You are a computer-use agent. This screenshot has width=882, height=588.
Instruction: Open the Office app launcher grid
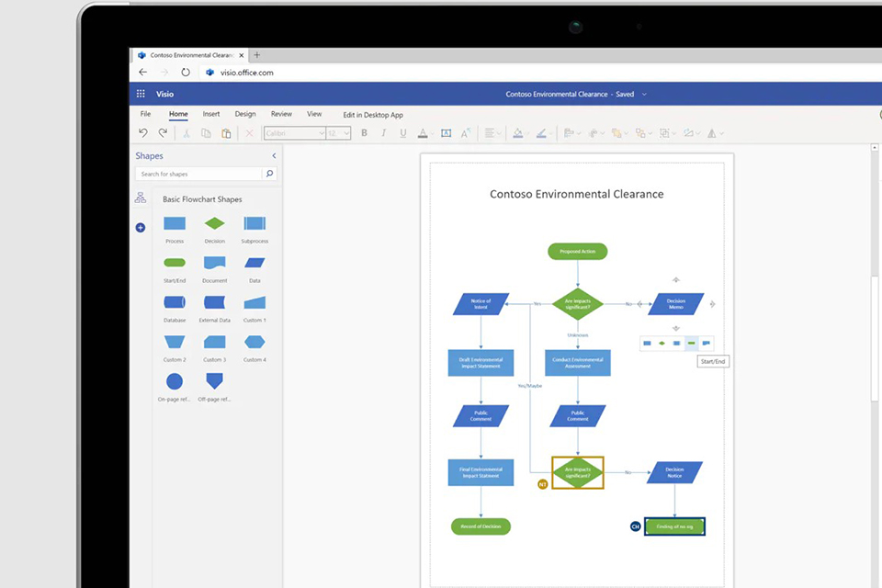click(141, 94)
